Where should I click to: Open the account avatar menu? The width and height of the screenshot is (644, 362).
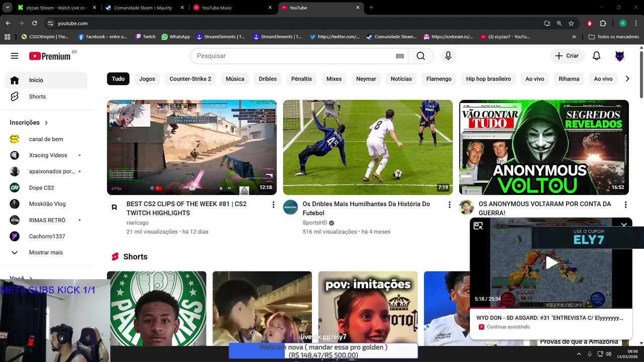620,56
